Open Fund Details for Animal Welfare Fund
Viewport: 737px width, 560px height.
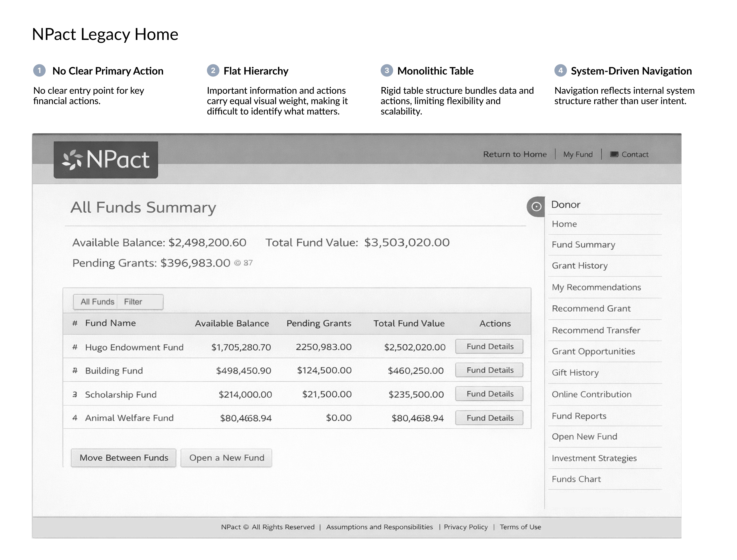489,418
